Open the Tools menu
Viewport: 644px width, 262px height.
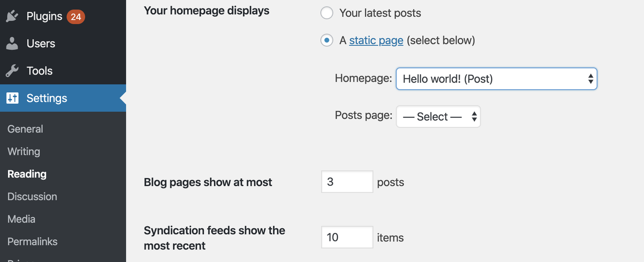39,71
